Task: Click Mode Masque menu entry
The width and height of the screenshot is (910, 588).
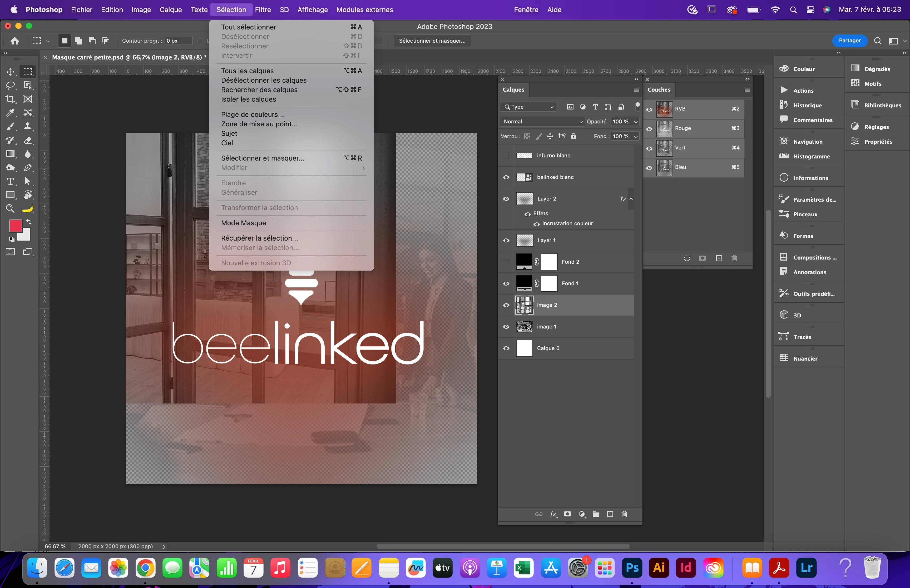Action: pos(244,223)
